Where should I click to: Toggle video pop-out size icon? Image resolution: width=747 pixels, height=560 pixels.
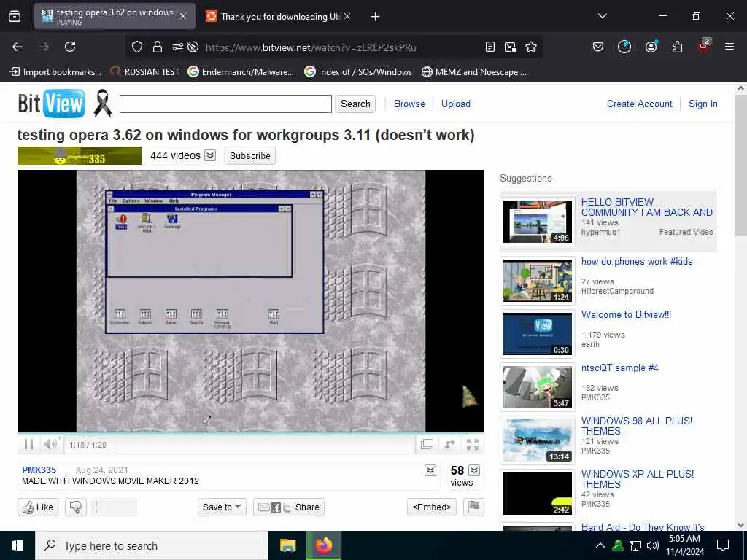click(427, 444)
